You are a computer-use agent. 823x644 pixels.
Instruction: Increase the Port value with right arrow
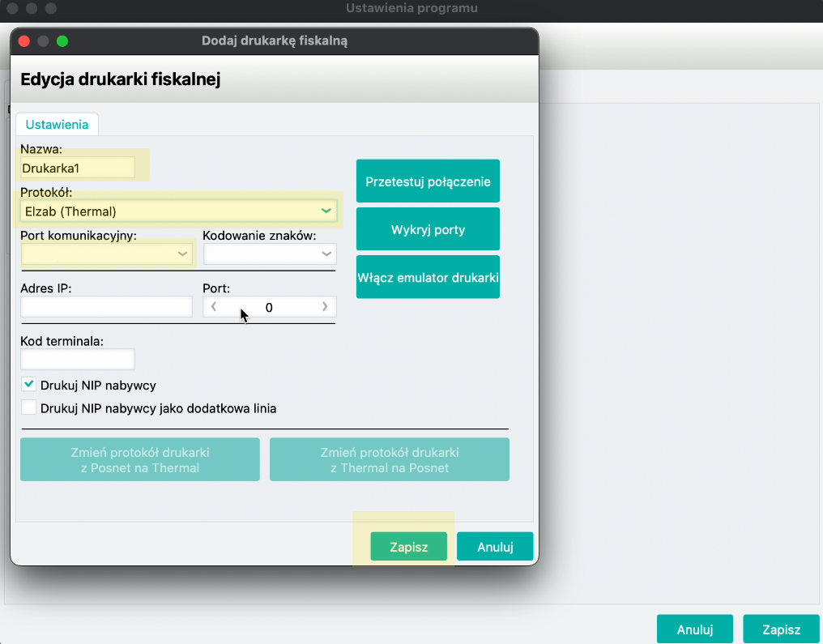325,307
